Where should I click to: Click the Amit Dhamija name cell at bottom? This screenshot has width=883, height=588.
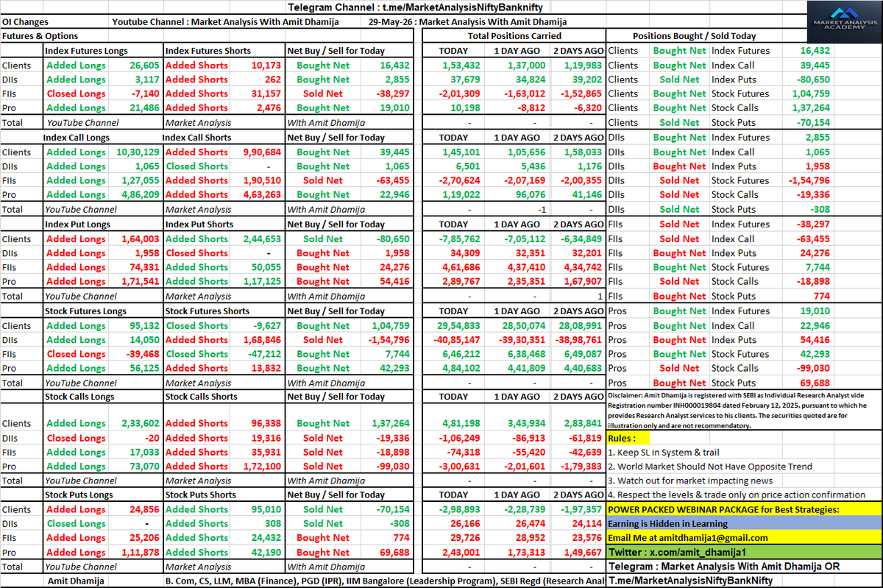coord(76,581)
